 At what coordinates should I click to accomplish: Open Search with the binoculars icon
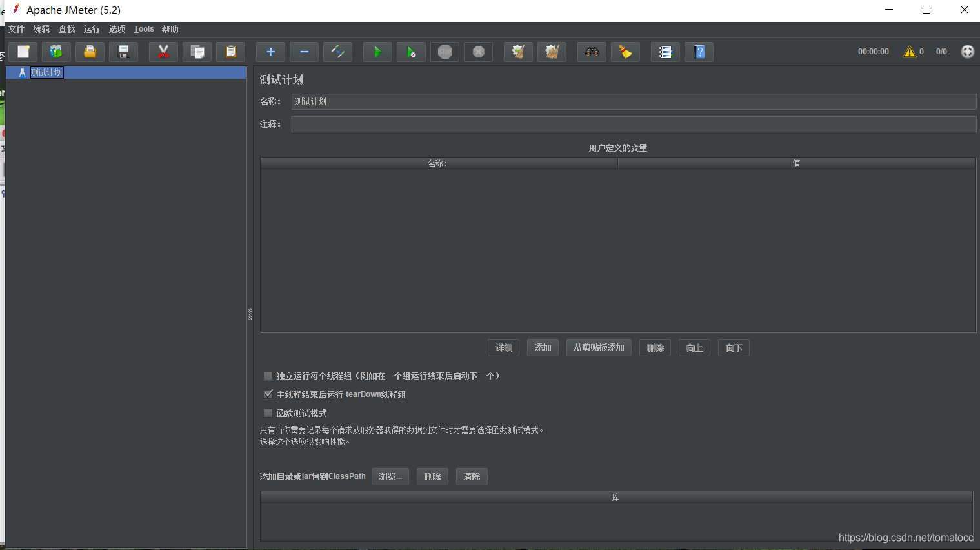[592, 52]
